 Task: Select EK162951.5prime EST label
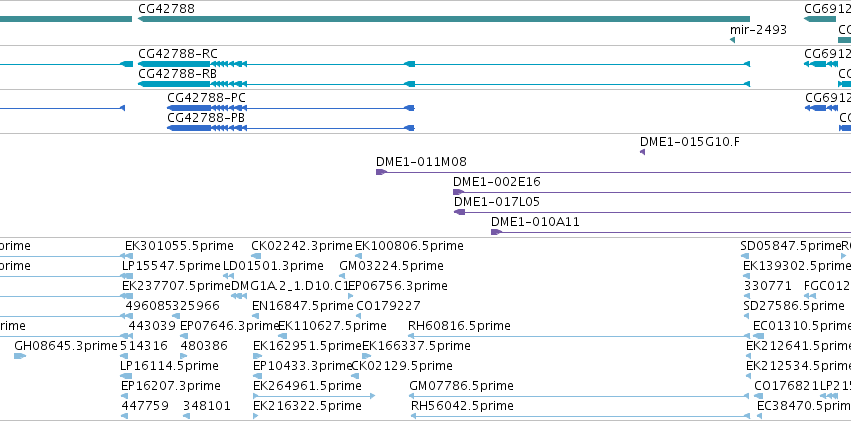(307, 346)
